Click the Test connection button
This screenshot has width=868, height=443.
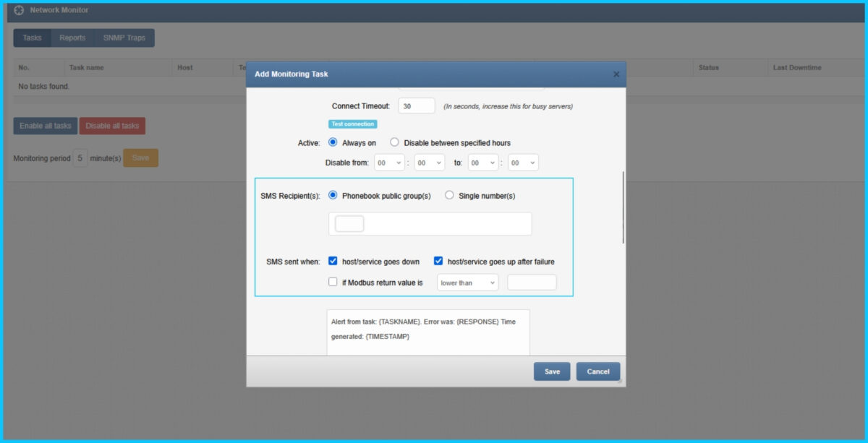point(353,124)
